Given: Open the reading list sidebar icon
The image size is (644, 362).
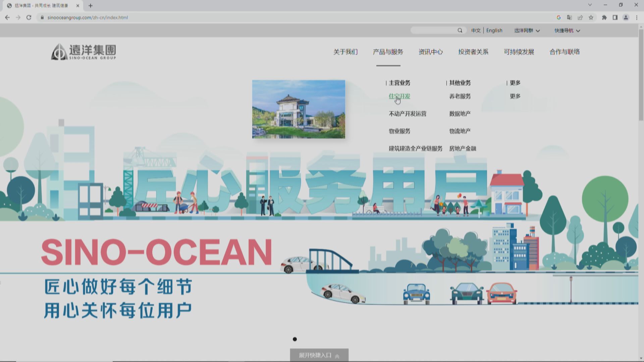Looking at the screenshot, I should coord(614,17).
